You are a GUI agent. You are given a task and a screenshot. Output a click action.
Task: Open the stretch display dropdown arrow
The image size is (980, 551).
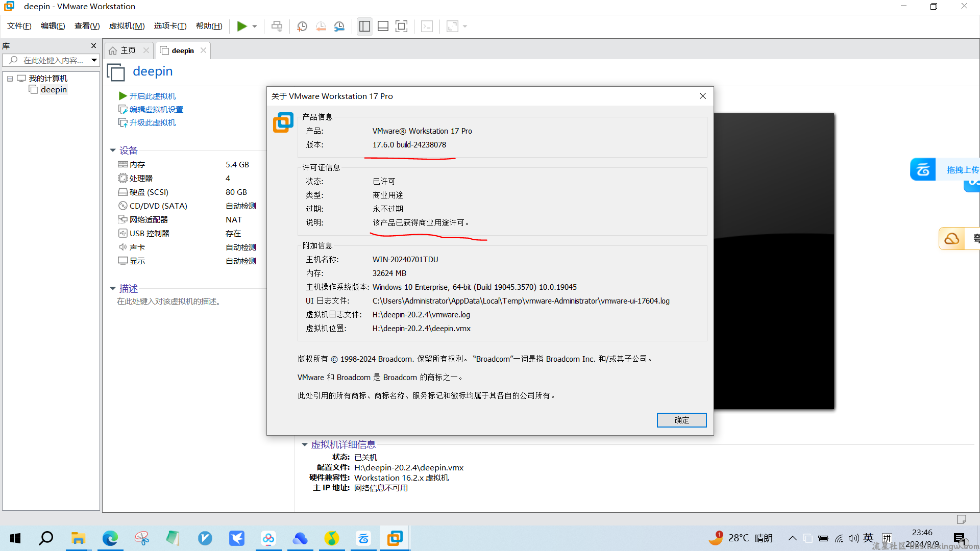tap(465, 26)
